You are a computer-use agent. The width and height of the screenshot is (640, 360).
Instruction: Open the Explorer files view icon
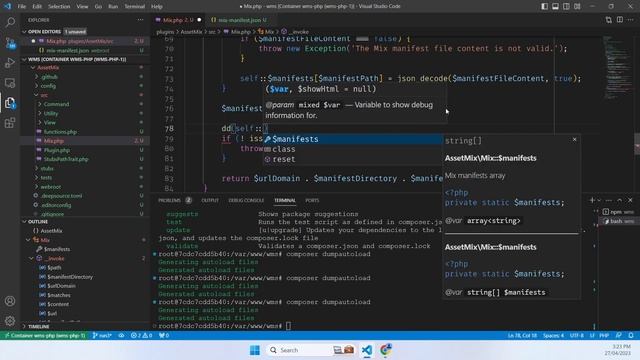pyautogui.click(x=10, y=103)
